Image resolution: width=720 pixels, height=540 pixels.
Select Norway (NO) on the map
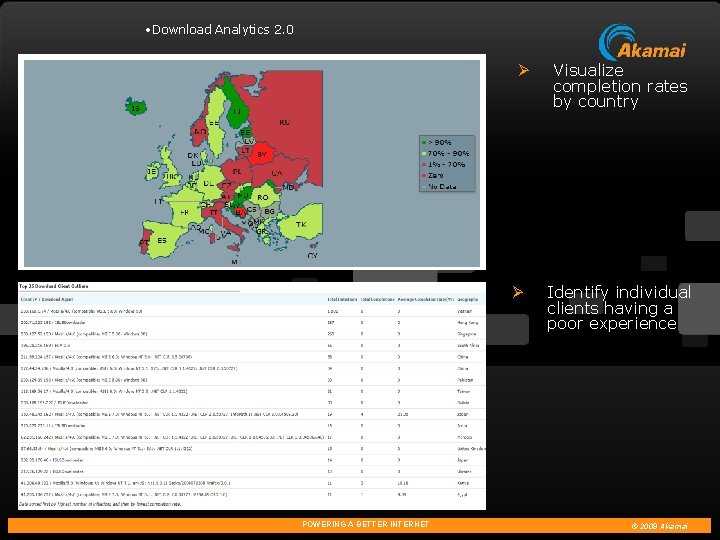click(200, 131)
